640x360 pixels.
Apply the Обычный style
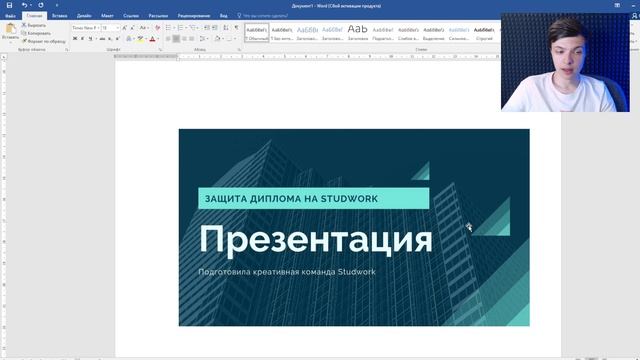[257, 33]
